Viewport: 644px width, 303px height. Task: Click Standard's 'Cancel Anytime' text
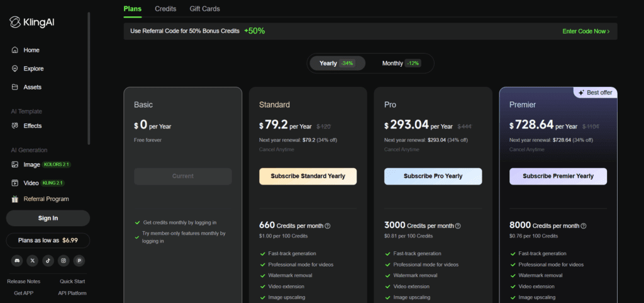click(x=277, y=150)
